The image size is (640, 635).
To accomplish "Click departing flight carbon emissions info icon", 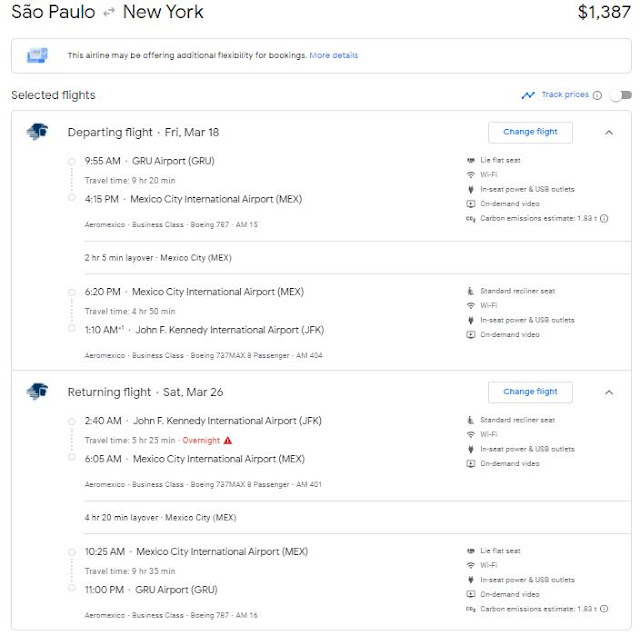I will [x=604, y=218].
